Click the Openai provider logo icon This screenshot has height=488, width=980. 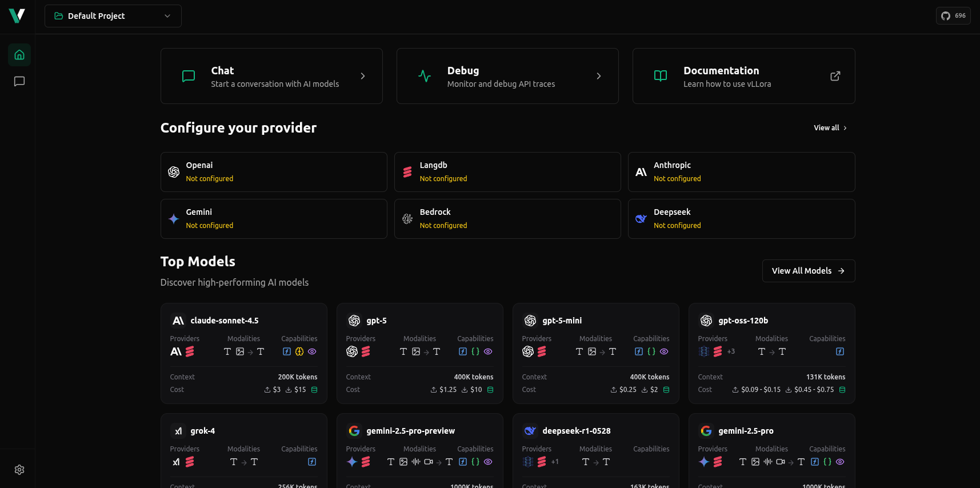(174, 172)
